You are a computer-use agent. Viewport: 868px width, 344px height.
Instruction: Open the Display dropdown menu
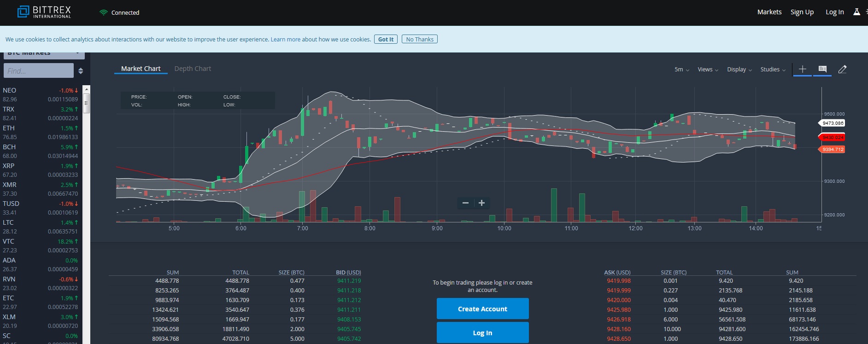(x=739, y=70)
